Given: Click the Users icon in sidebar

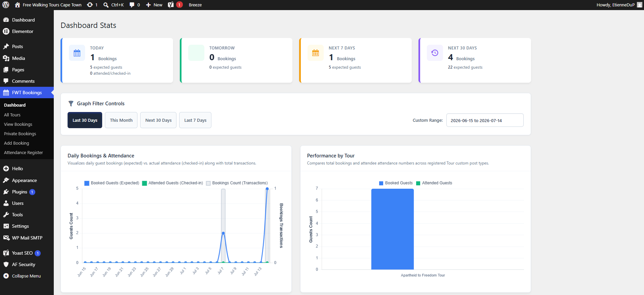Looking at the screenshot, I should point(6,203).
